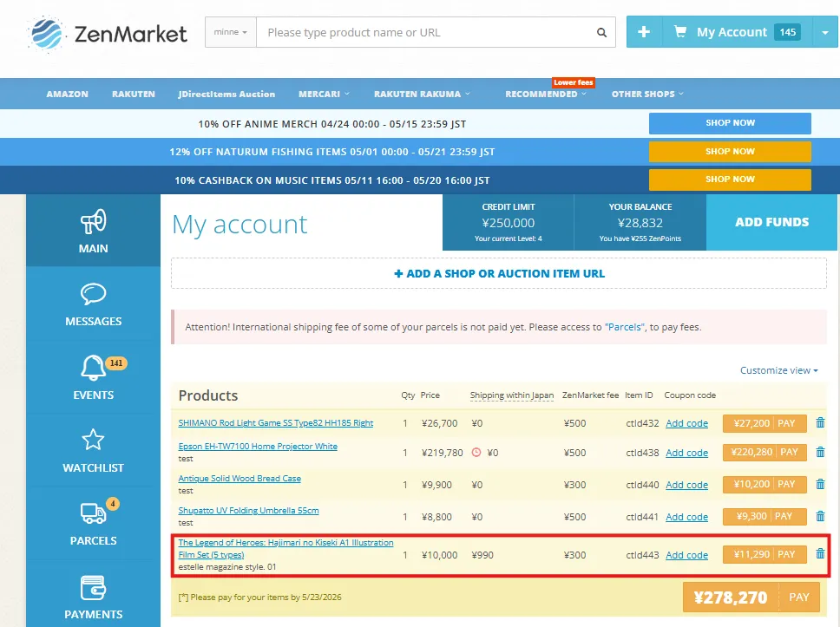The width and height of the screenshot is (840, 627).
Task: Add coupon code for item ctId440
Action: click(686, 485)
